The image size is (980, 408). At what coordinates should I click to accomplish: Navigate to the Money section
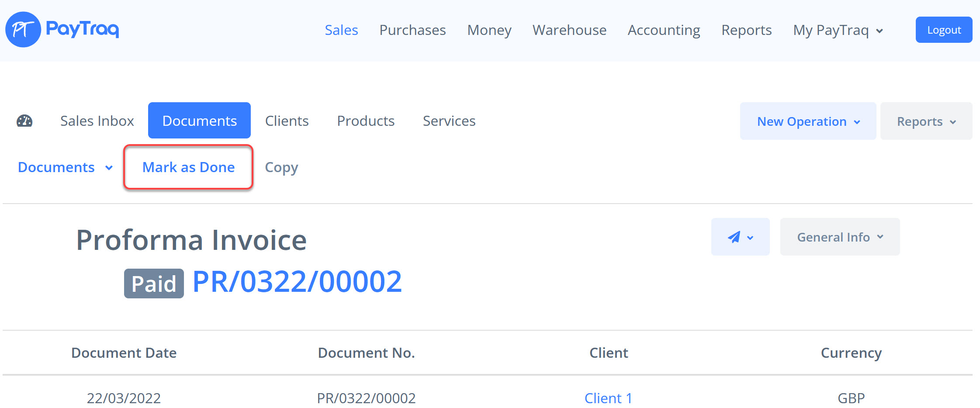coord(489,30)
